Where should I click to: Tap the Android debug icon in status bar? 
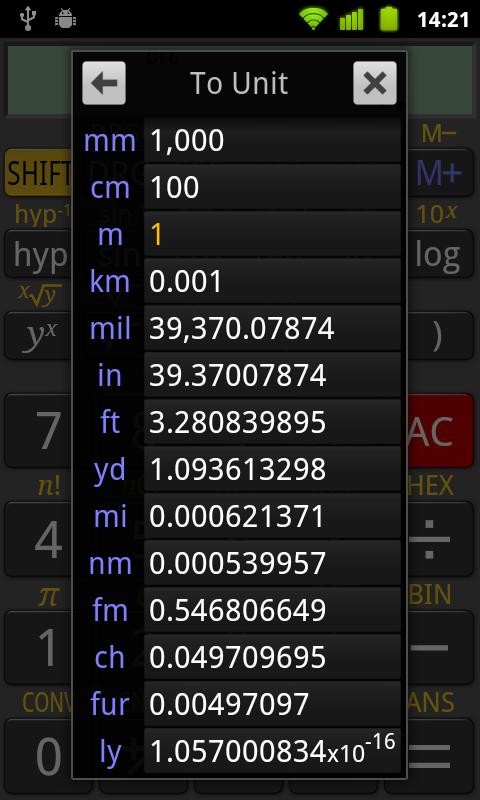pos(65,19)
